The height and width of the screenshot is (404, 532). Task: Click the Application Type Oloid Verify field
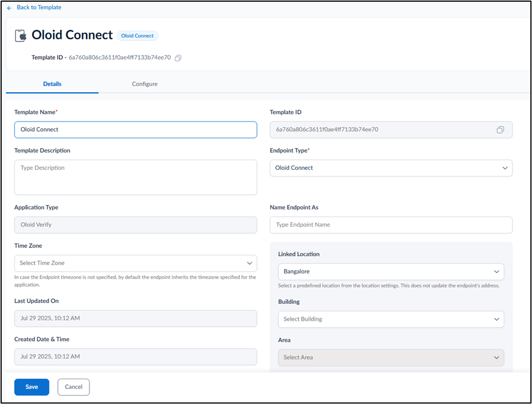136,225
